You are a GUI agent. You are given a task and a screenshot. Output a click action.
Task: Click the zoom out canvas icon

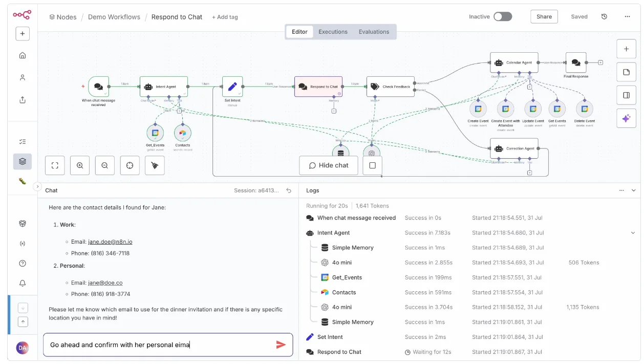coord(104,165)
